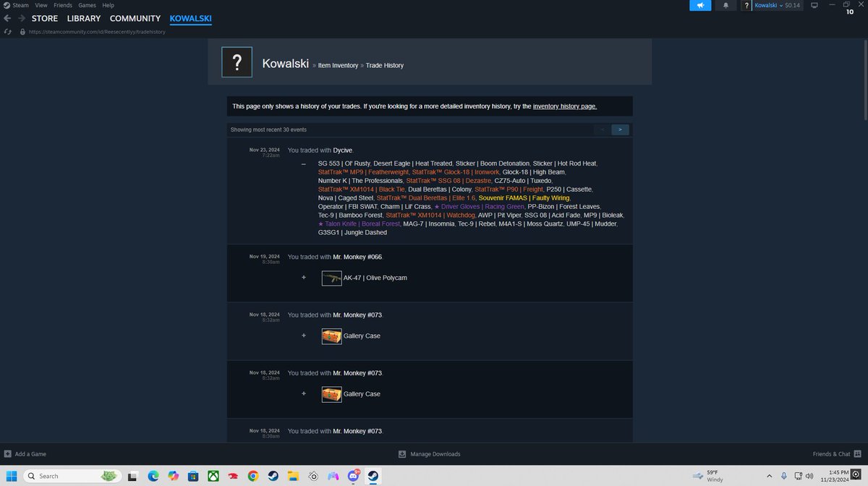The image size is (868, 486).
Task: Switch to the STORE tab
Action: (45, 18)
